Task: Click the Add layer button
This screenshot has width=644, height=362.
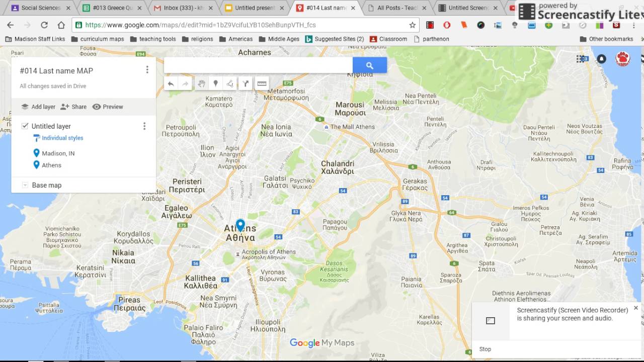Action: (x=38, y=107)
